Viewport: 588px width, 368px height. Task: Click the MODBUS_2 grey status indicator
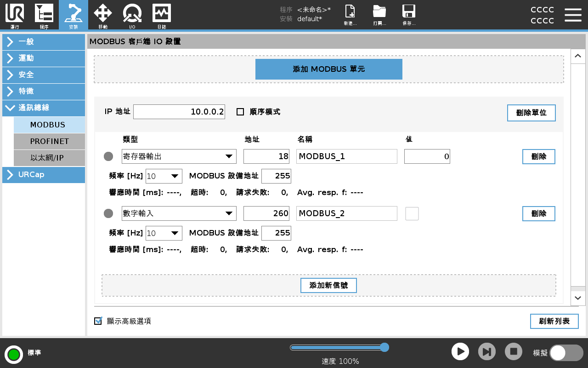tap(108, 213)
